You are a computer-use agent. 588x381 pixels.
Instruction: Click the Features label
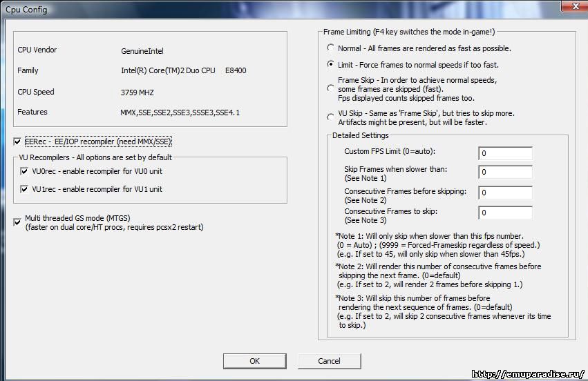click(x=32, y=112)
